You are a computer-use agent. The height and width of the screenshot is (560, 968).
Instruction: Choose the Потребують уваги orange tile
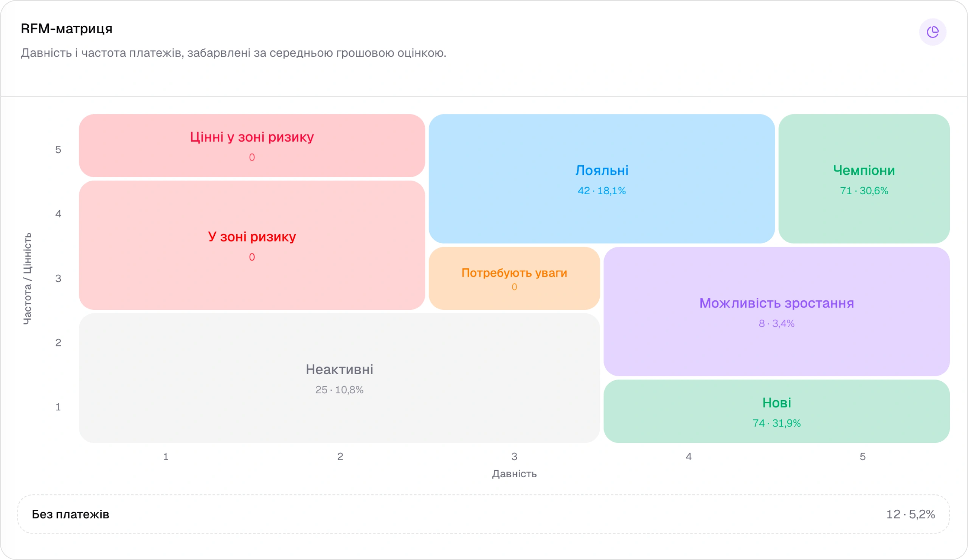514,278
